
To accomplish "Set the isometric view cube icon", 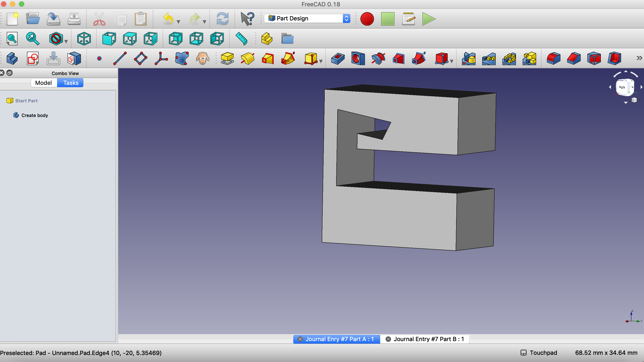I will pyautogui.click(x=84, y=39).
